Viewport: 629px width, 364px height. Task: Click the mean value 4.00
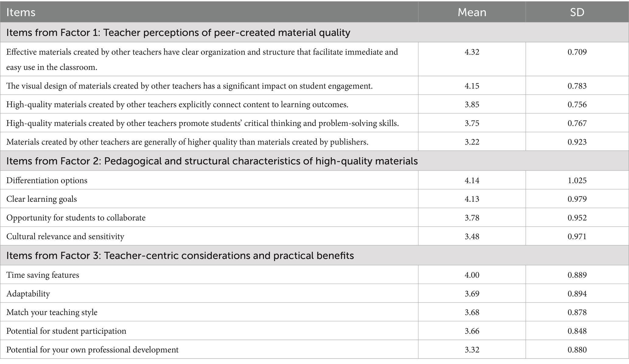pyautogui.click(x=472, y=275)
